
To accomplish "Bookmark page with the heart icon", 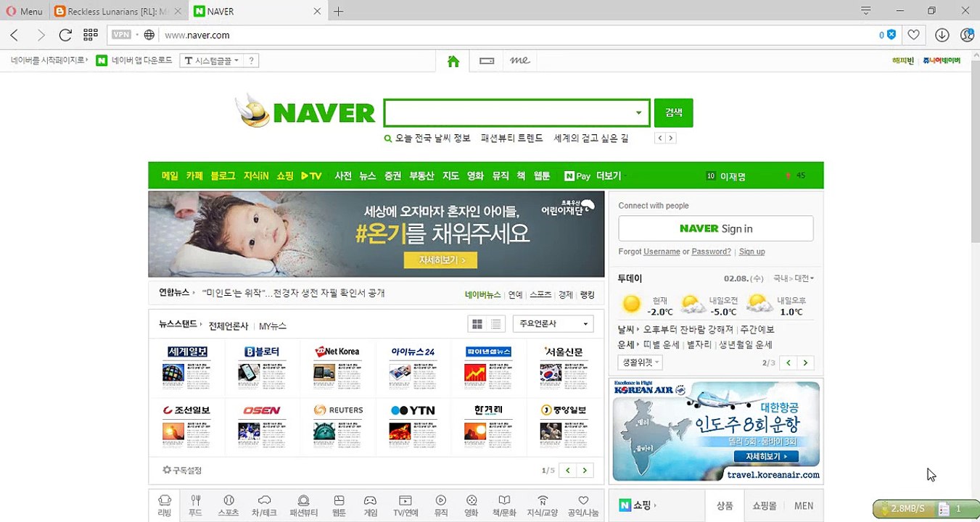I will tap(914, 35).
